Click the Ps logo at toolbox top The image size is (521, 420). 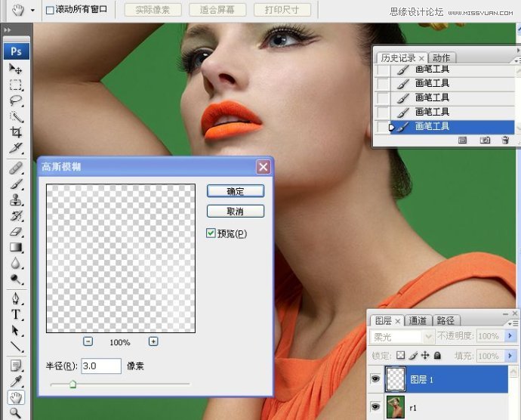pos(17,51)
